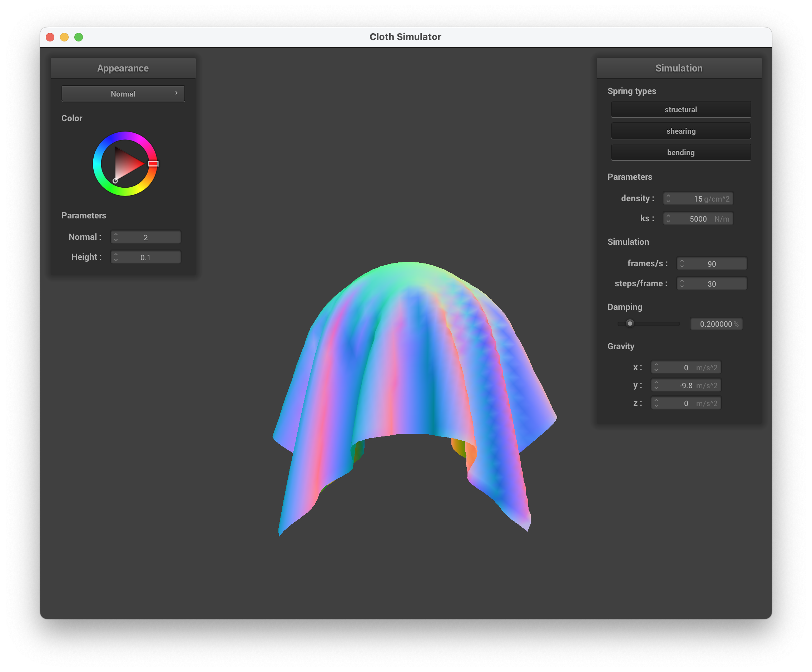Click the density stepper arrows

(668, 199)
